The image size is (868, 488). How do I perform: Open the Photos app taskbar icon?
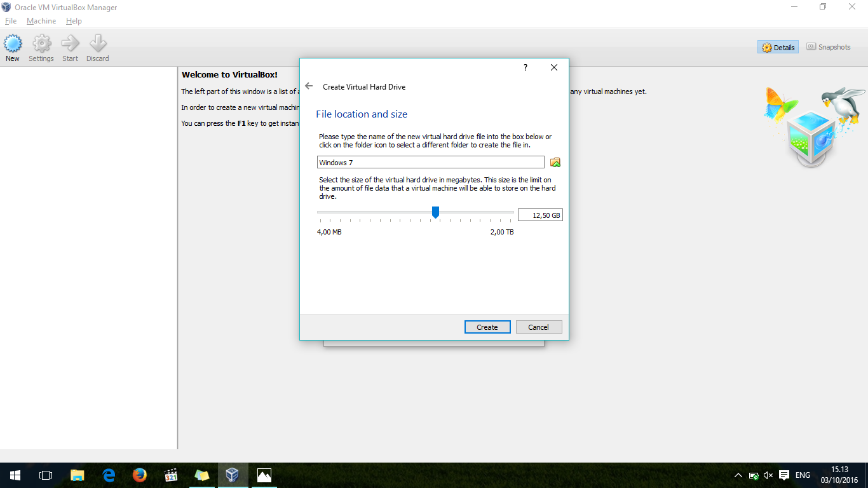[x=264, y=475]
